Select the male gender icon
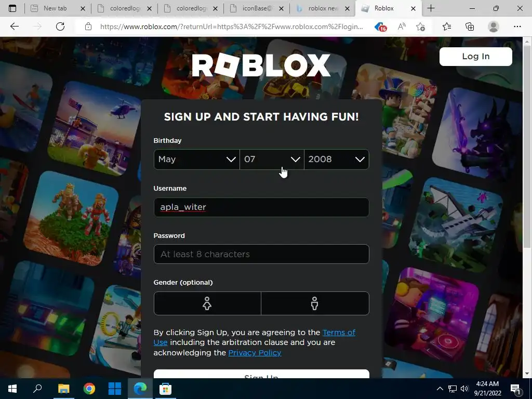This screenshot has width=532, height=399. point(315,303)
